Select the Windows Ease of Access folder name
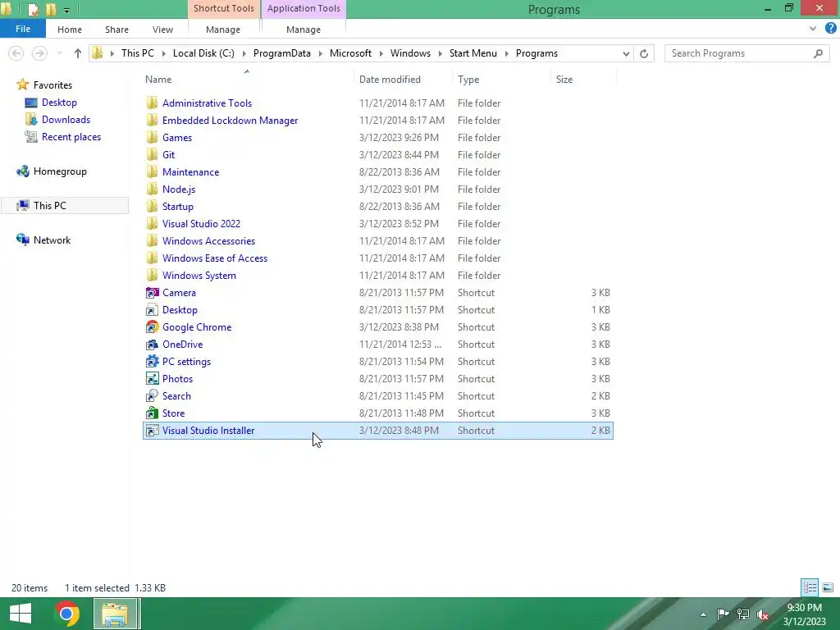The image size is (840, 630). 215,258
